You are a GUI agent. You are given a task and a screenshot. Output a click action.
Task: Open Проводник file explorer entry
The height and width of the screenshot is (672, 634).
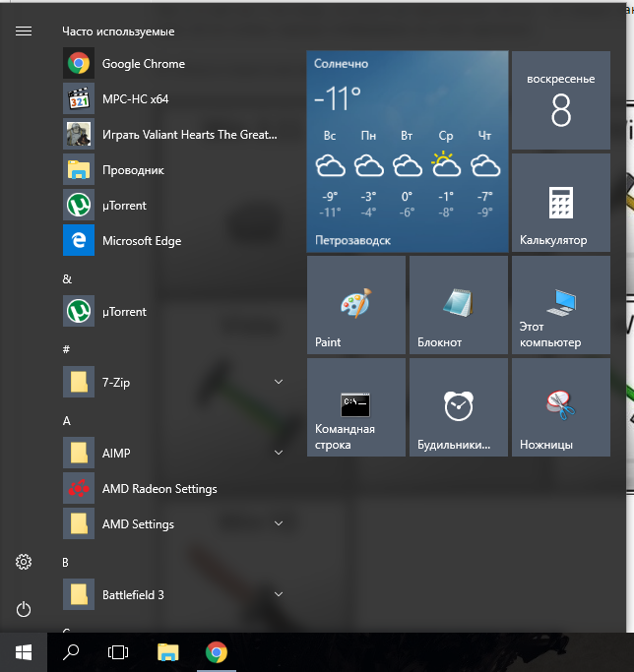pyautogui.click(x=173, y=170)
